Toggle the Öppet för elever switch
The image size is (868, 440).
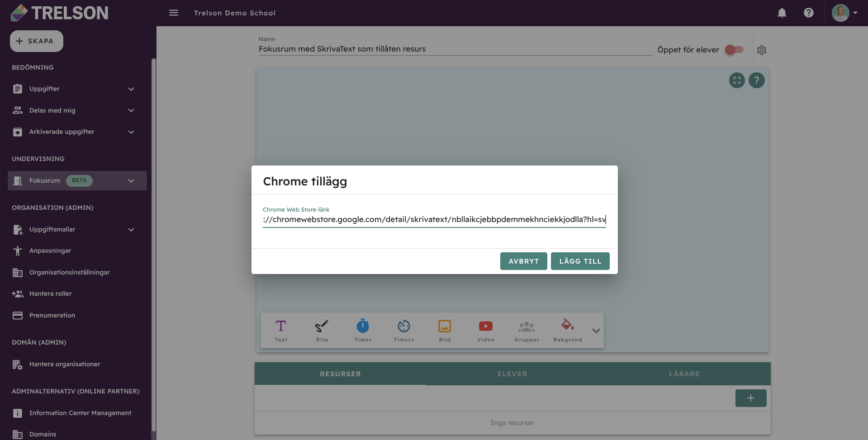coord(734,50)
